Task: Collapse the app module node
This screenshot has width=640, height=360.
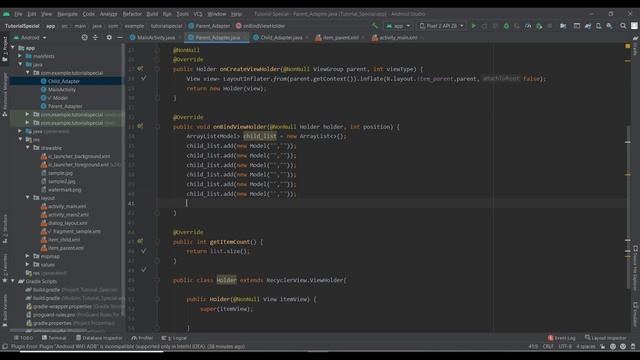Action: tap(13, 48)
